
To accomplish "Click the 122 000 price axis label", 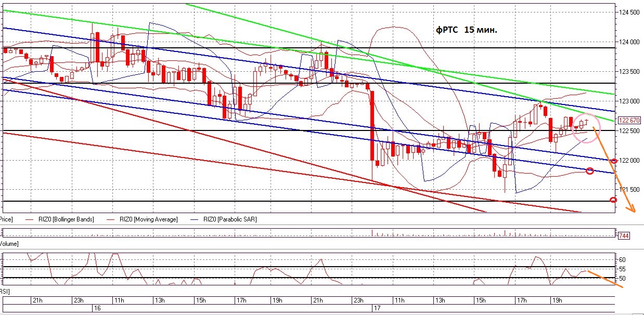I will point(628,160).
